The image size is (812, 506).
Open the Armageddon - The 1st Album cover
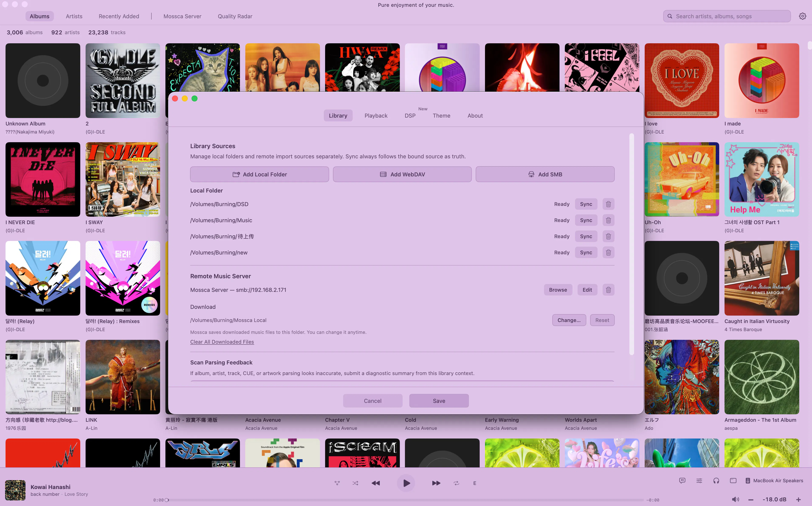click(762, 377)
